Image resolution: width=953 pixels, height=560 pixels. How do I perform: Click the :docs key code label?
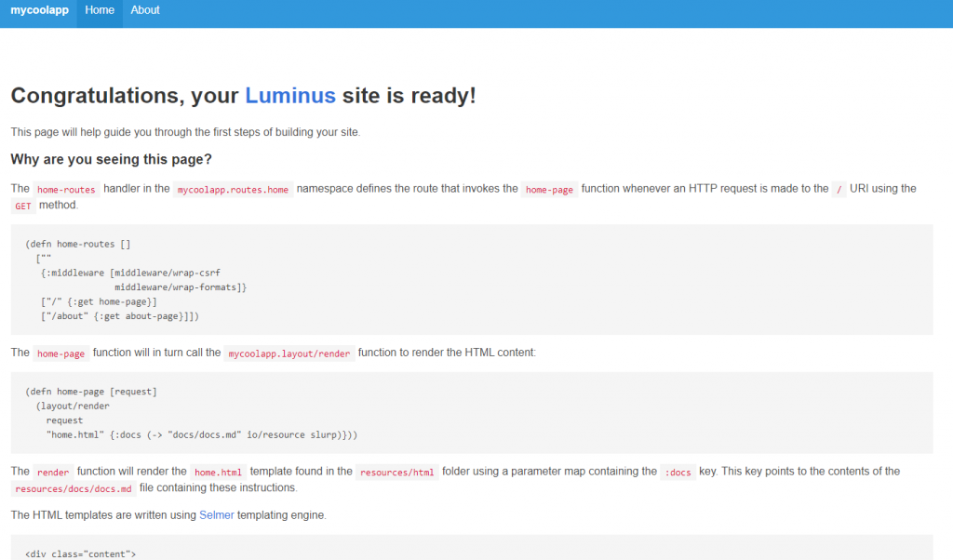678,472
